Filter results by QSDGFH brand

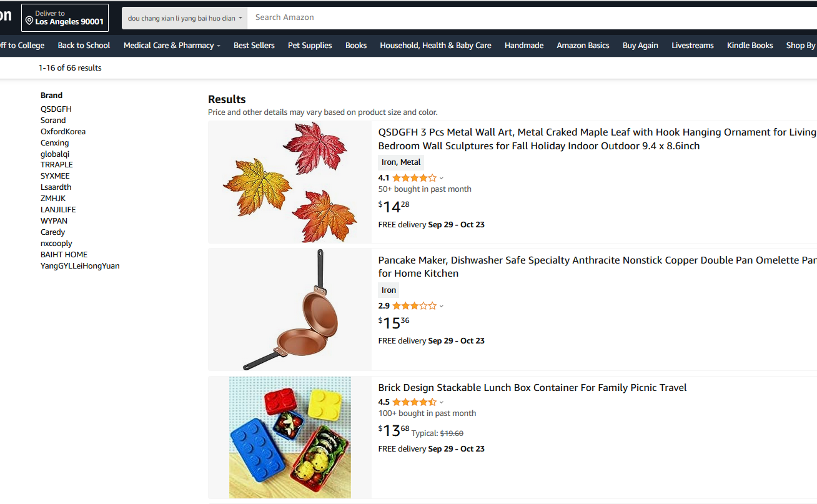[56, 109]
